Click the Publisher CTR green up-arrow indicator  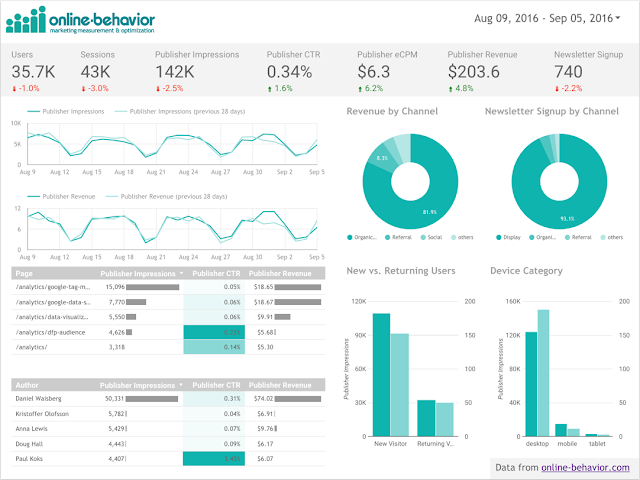[x=270, y=89]
